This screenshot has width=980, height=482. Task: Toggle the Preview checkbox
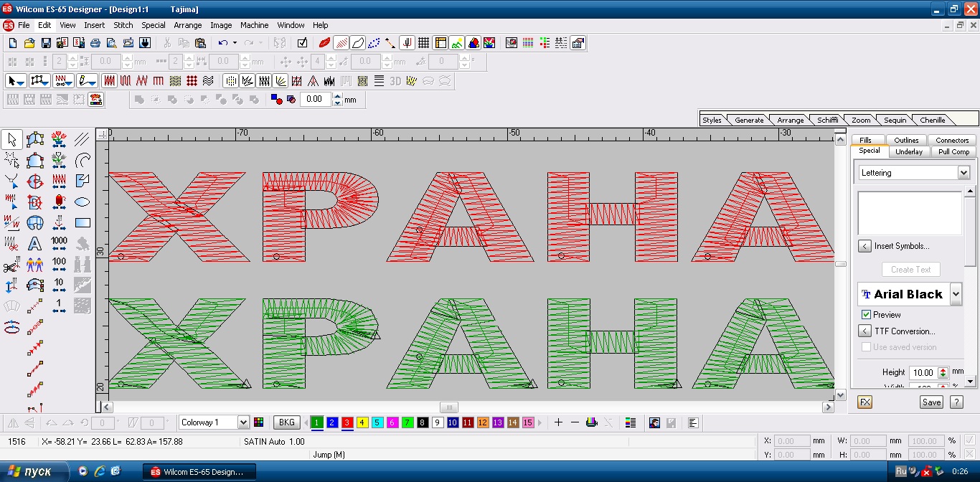[866, 315]
